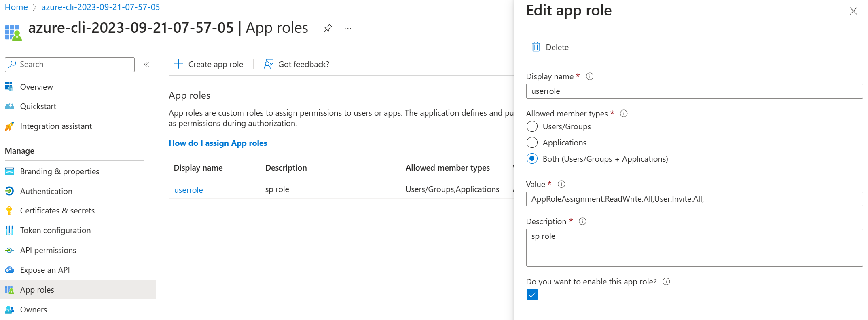Open the How do I assign App roles link

[x=218, y=143]
